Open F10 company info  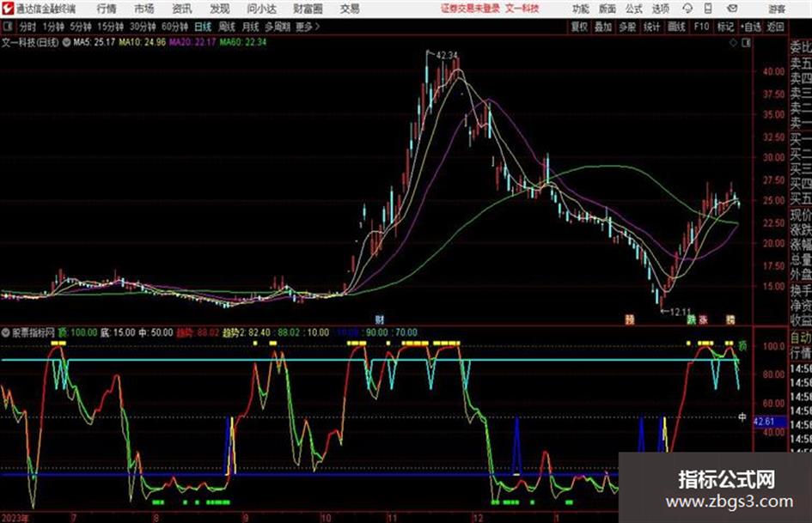pos(701,27)
